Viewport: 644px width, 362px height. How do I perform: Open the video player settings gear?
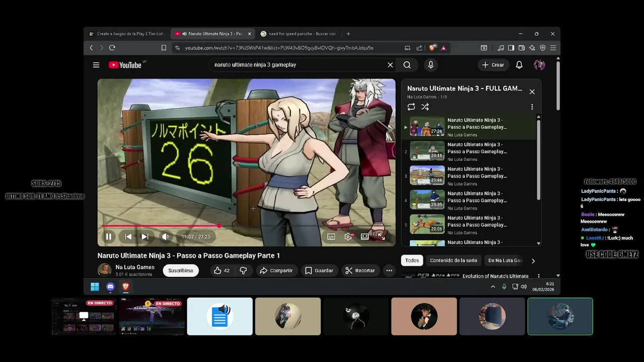(348, 236)
